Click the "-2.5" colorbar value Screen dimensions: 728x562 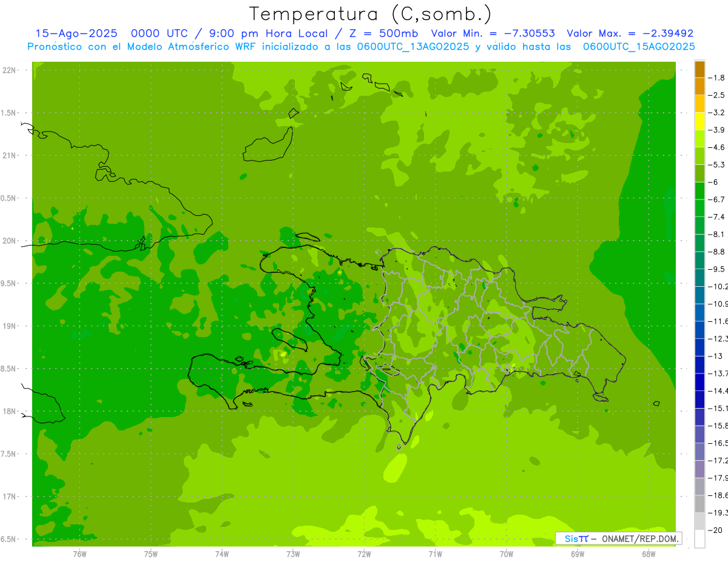coord(717,95)
